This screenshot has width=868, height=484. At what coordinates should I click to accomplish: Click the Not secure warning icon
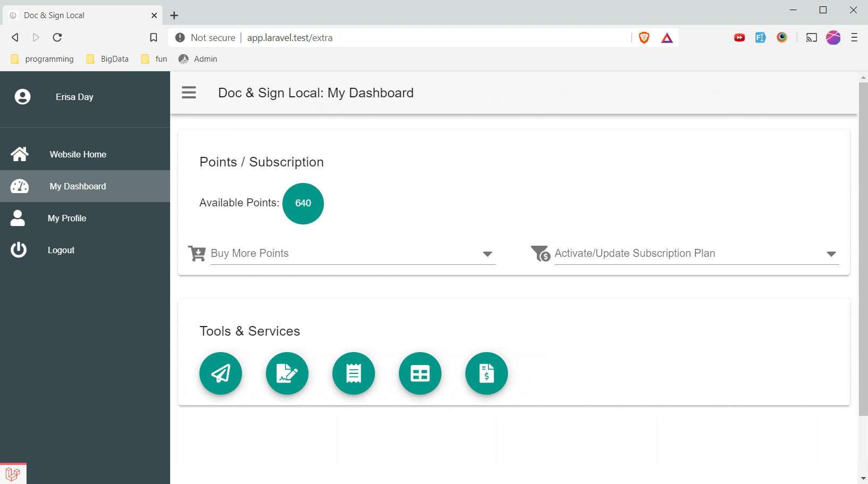pyautogui.click(x=180, y=38)
